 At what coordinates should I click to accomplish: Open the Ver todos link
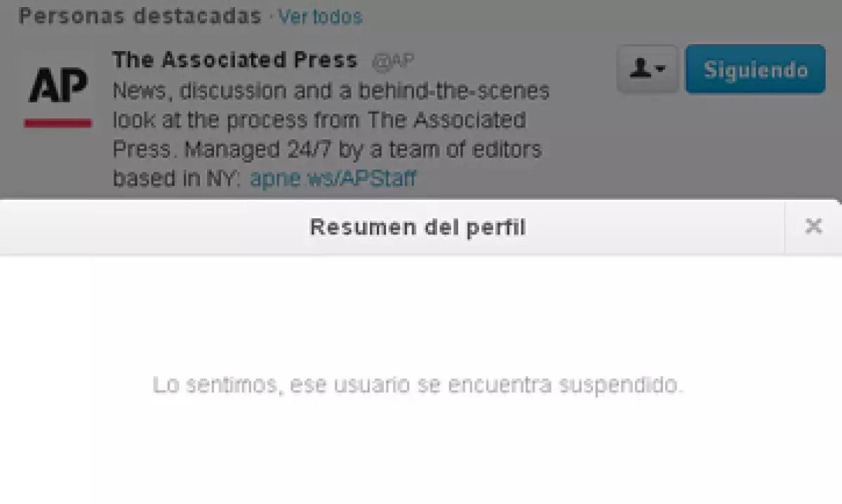[x=321, y=16]
